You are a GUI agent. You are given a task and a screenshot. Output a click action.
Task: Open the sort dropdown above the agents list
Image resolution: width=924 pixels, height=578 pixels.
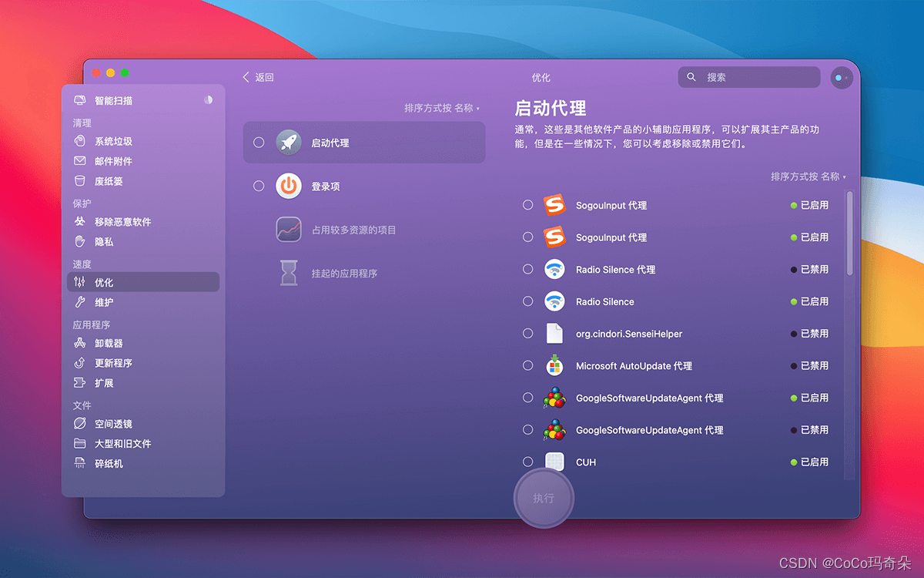(x=808, y=177)
